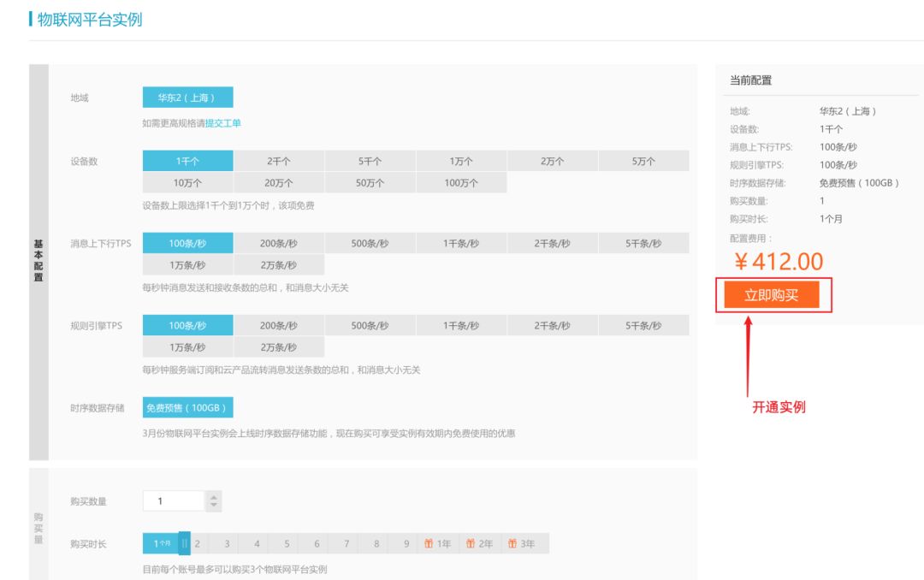Select the 2万条/秒 message TPS option
This screenshot has width=924, height=580.
pyautogui.click(x=280, y=264)
